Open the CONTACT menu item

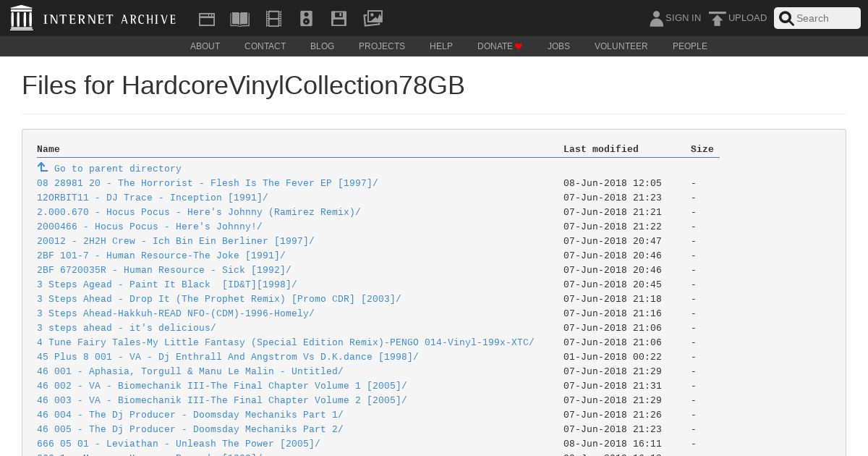[x=265, y=46]
